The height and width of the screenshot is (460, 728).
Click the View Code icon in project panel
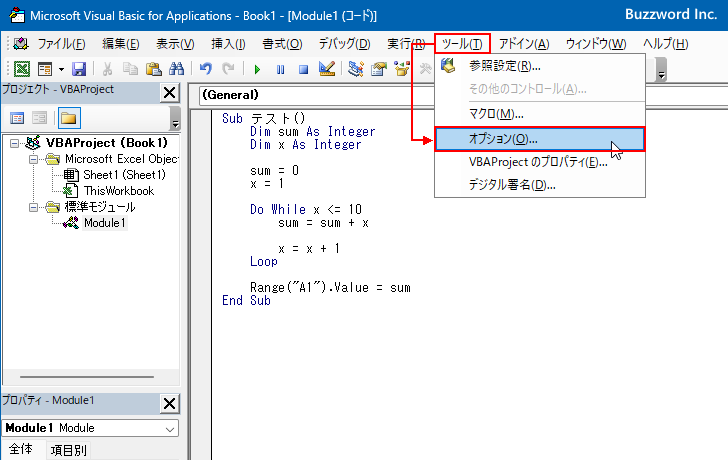pyautogui.click(x=17, y=118)
